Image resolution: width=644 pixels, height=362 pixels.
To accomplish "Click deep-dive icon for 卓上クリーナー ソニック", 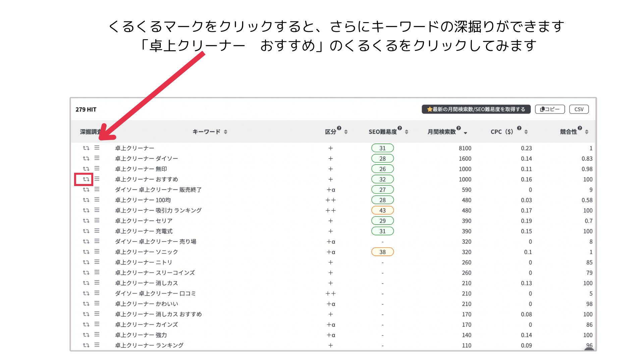I will (86, 252).
